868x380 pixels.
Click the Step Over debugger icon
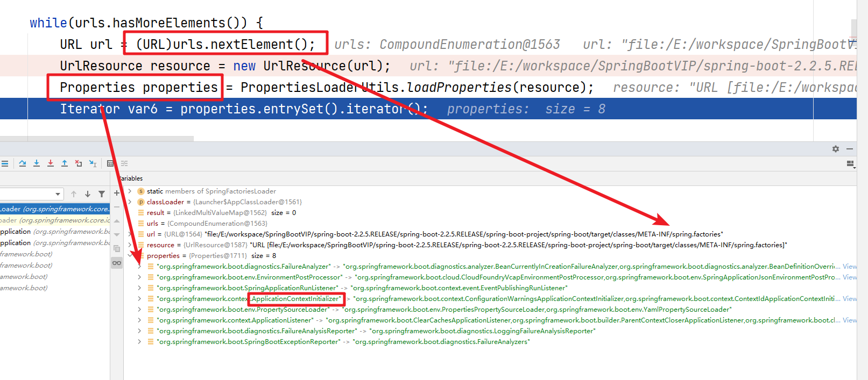(x=23, y=163)
